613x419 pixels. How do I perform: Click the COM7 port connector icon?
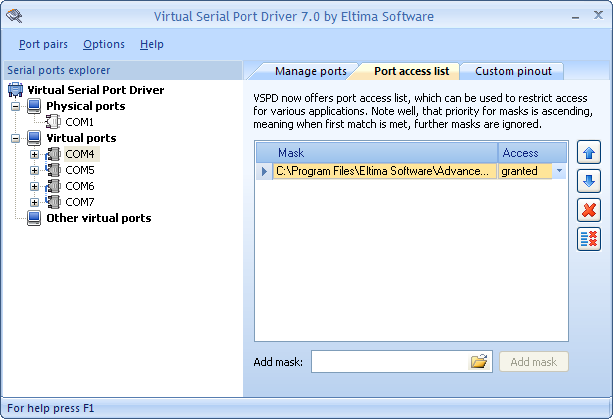53,202
